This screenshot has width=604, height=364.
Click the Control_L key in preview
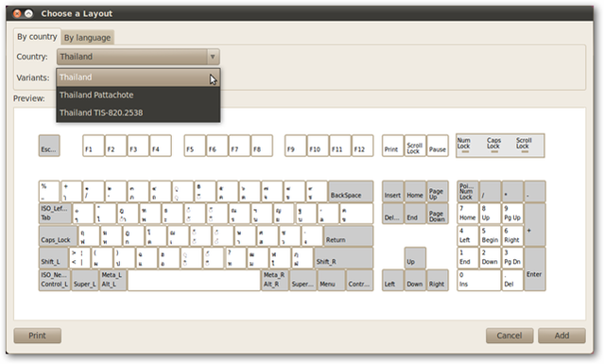coord(55,280)
